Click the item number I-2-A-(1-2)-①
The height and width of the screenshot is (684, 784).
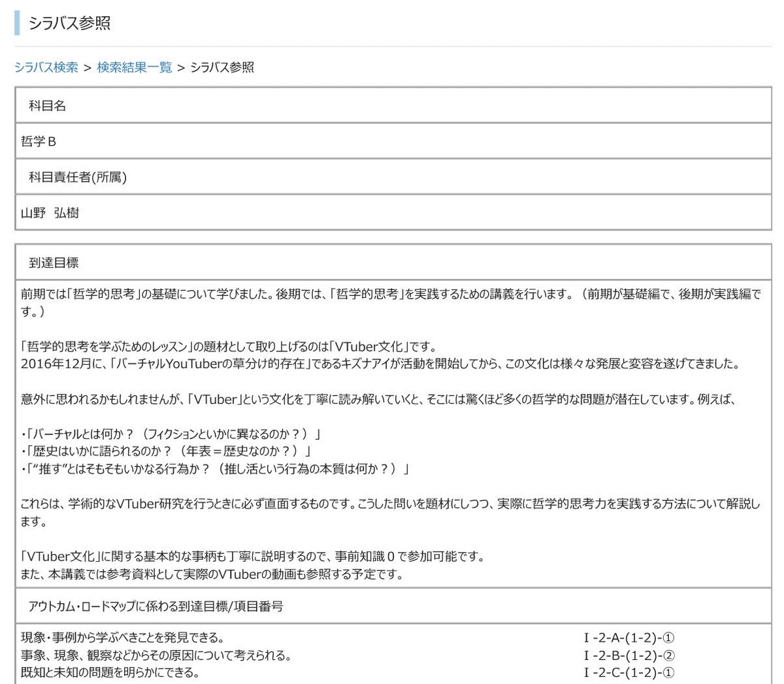(629, 638)
